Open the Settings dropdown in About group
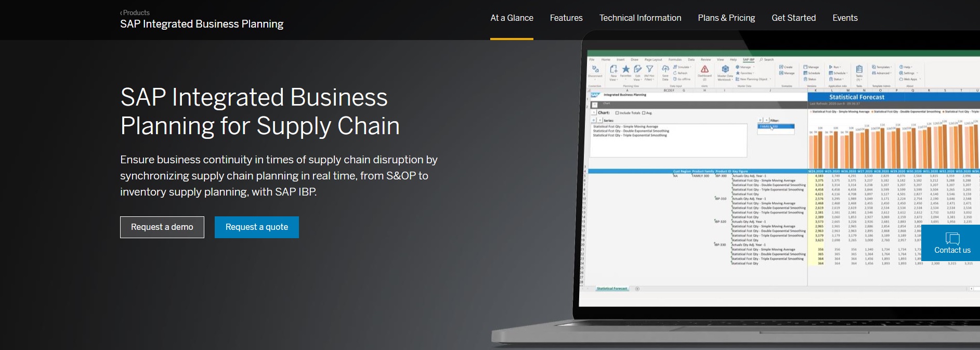Viewport: 980px width, 350px height. pyautogui.click(x=908, y=73)
